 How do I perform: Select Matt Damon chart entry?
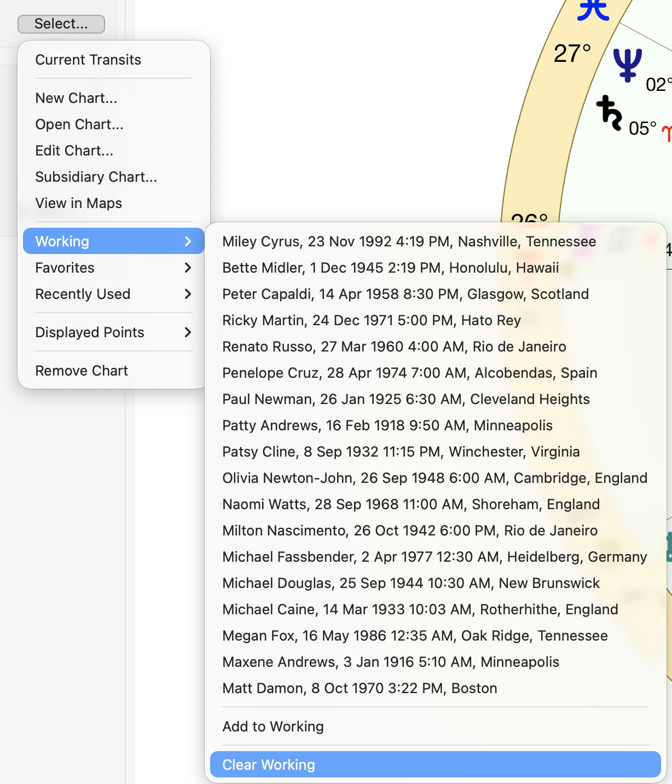click(x=436, y=688)
